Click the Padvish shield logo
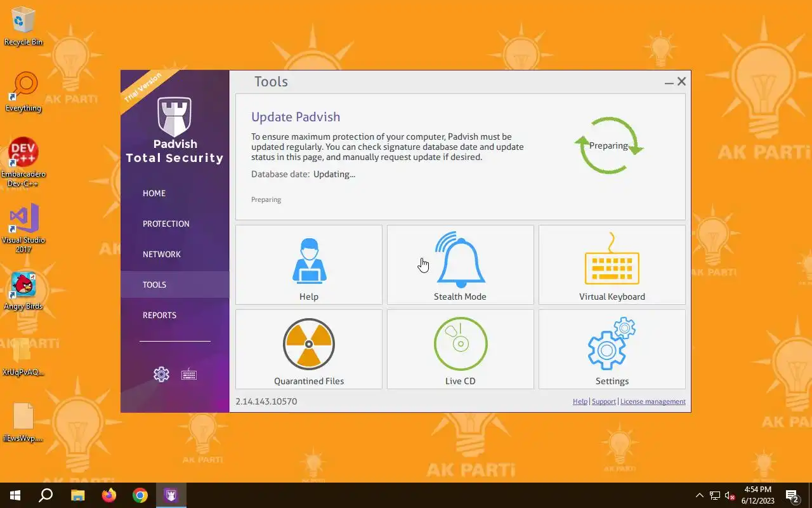812x508 pixels. 174,116
